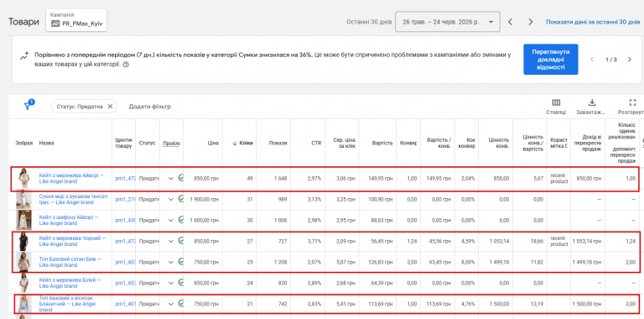
Task: Open product ID pm1_453 in Кейп з мережива Білий row
Action: click(125, 283)
